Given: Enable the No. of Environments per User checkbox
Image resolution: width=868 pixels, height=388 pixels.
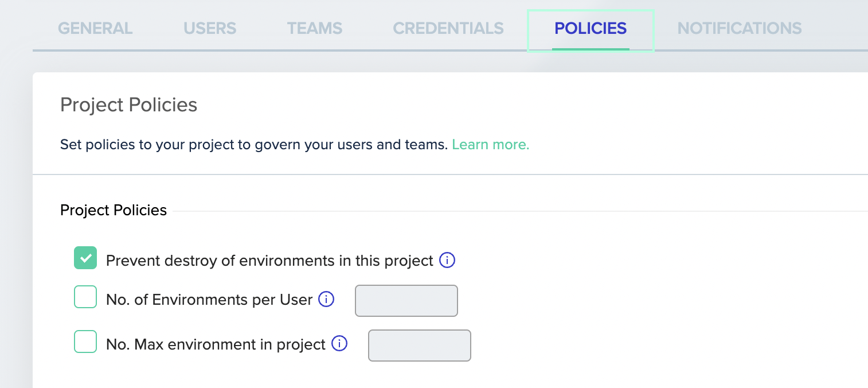Looking at the screenshot, I should [85, 297].
